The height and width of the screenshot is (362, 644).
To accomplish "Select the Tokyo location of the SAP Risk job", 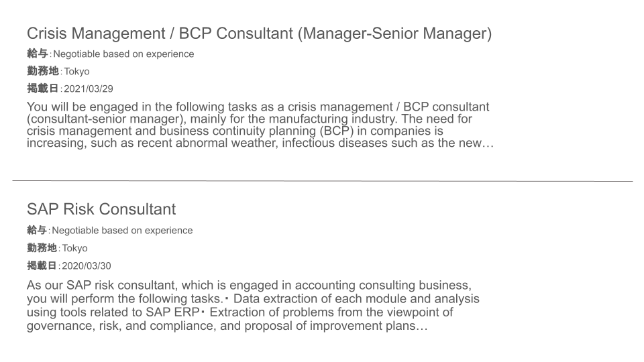I will point(74,248).
